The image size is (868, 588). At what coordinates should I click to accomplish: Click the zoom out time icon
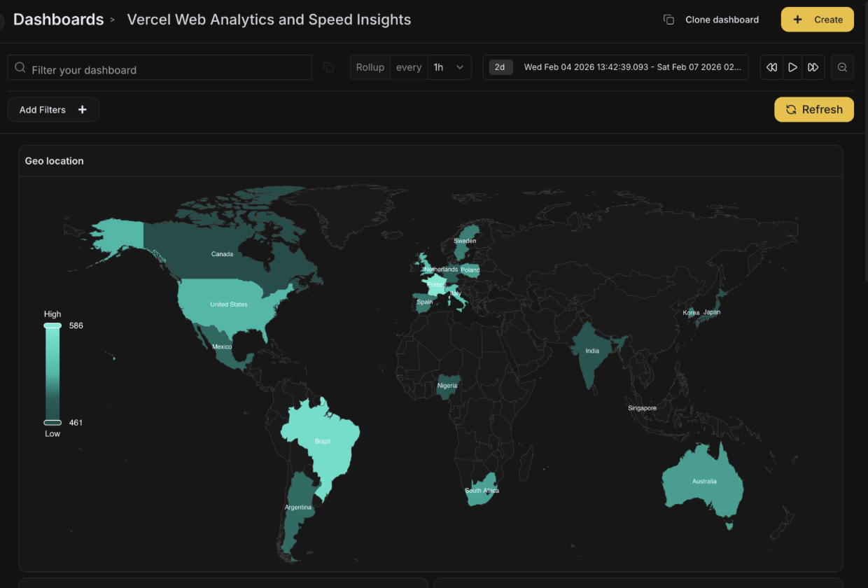[842, 68]
